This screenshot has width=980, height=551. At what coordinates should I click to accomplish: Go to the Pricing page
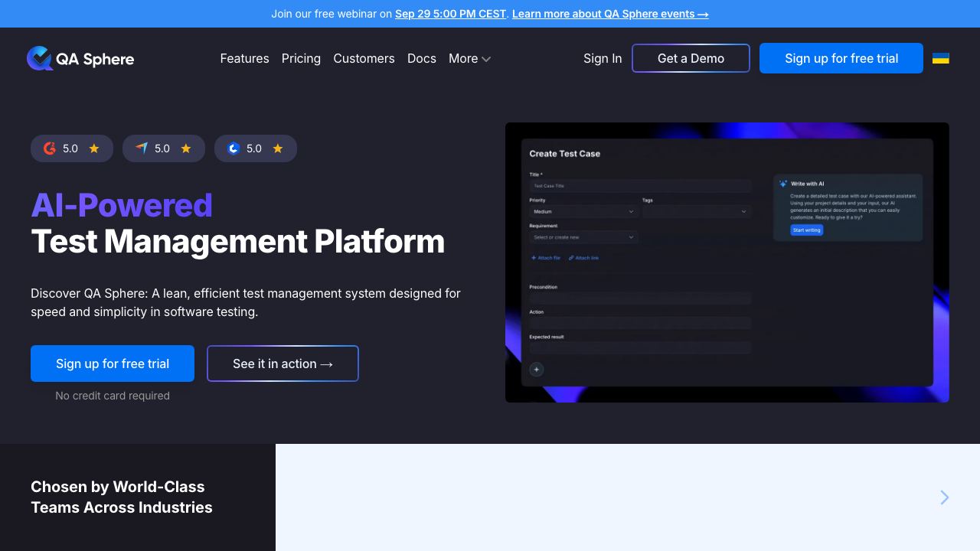coord(301,58)
